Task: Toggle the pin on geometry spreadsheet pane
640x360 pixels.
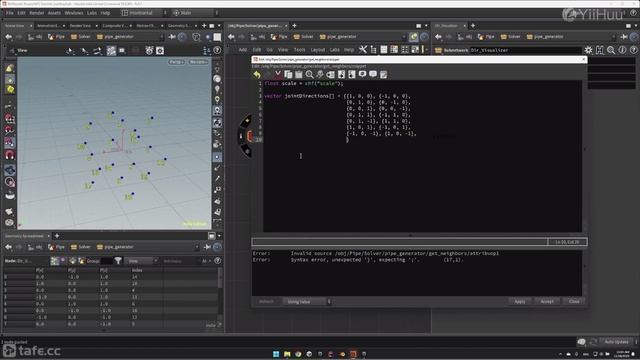Action: [x=207, y=247]
